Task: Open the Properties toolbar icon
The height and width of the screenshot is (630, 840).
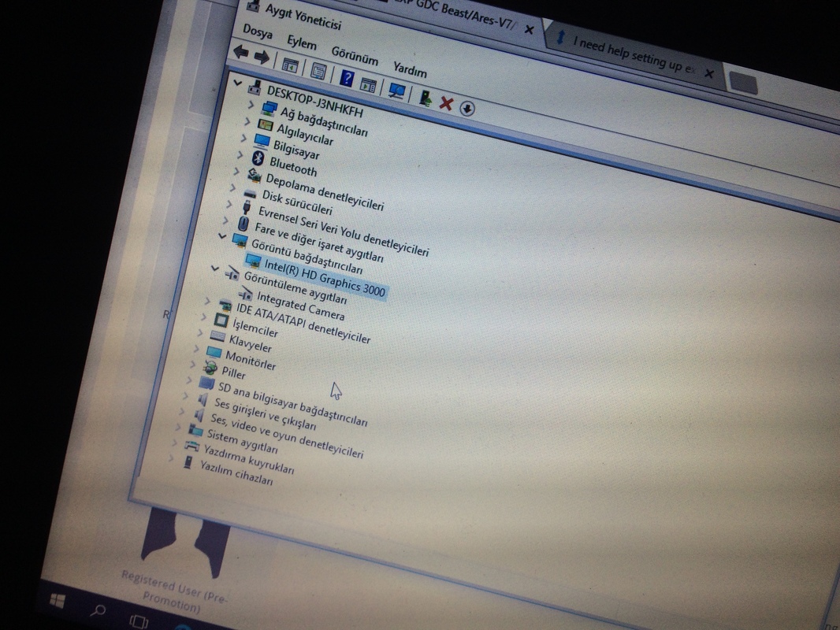Action: tap(318, 71)
